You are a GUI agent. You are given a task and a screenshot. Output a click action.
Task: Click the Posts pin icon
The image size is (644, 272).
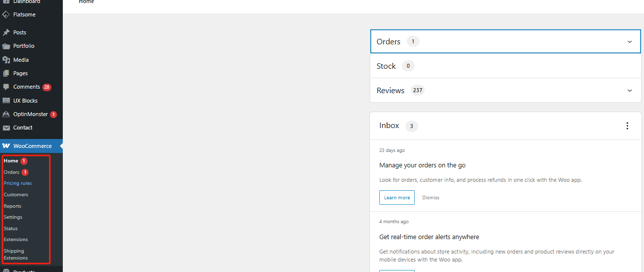point(6,32)
